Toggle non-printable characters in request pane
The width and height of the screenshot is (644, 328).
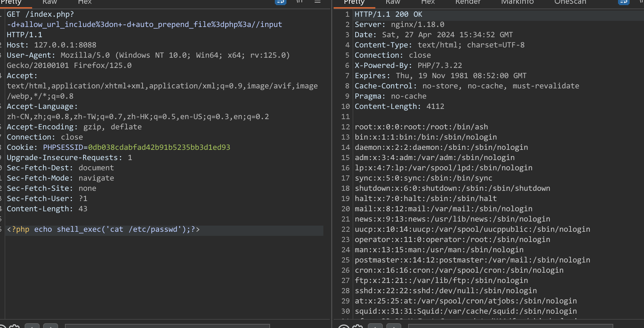point(299,1)
